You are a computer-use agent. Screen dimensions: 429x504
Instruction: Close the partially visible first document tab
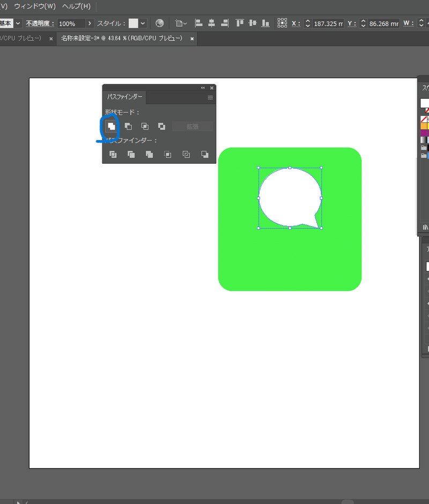tap(51, 39)
